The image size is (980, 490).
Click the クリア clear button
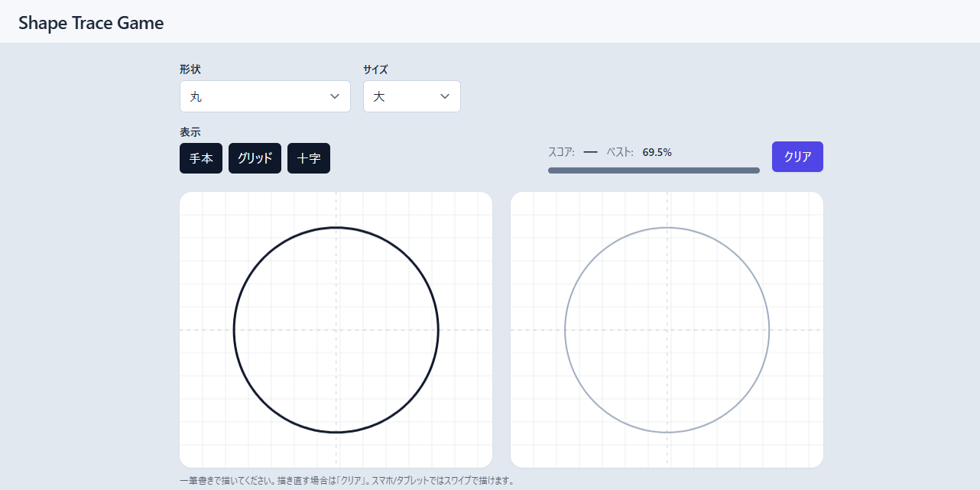click(797, 157)
